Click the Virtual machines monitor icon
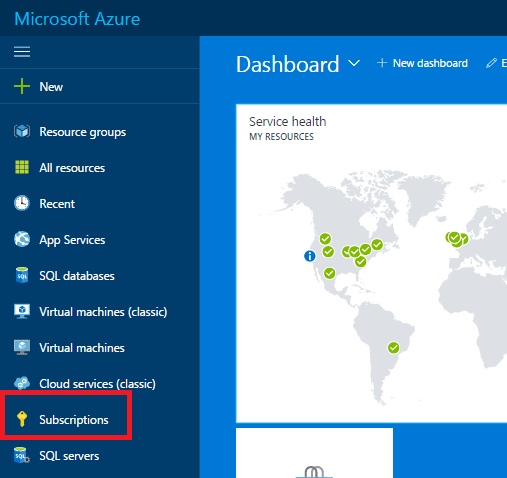This screenshot has width=507, height=478. pyautogui.click(x=22, y=347)
